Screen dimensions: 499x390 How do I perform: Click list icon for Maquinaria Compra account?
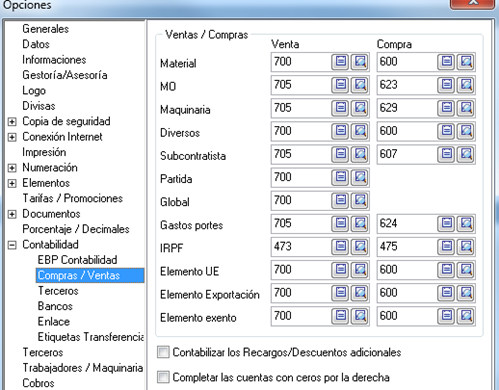tap(446, 108)
